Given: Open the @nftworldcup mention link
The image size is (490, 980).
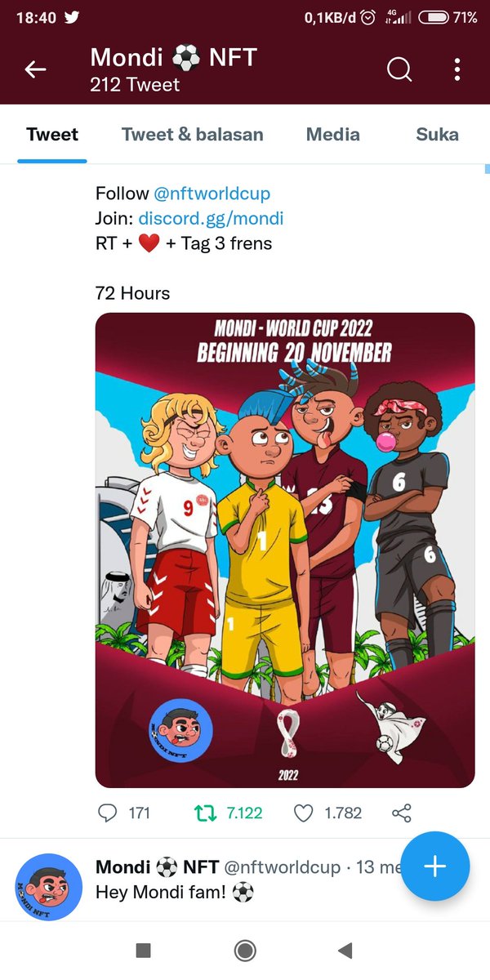Looking at the screenshot, I should coord(212,194).
